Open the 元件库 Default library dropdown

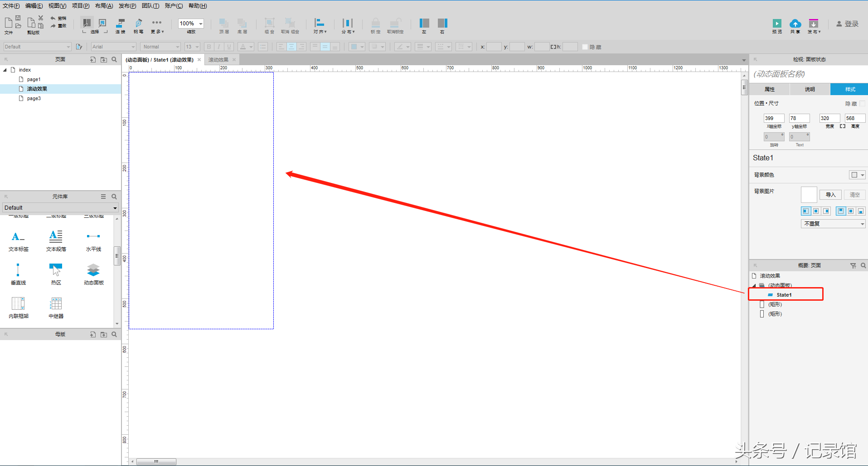[60, 207]
